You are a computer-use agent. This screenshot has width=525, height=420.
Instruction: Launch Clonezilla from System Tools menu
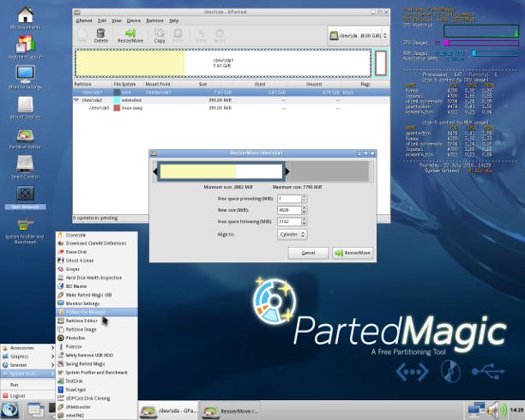[x=96, y=235]
